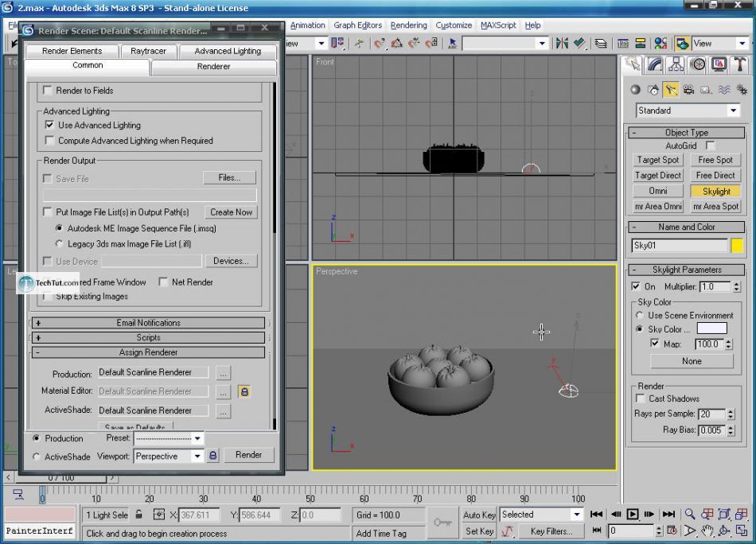Open the MAXScript menu
Screen dimensions: 756x544
[498, 25]
